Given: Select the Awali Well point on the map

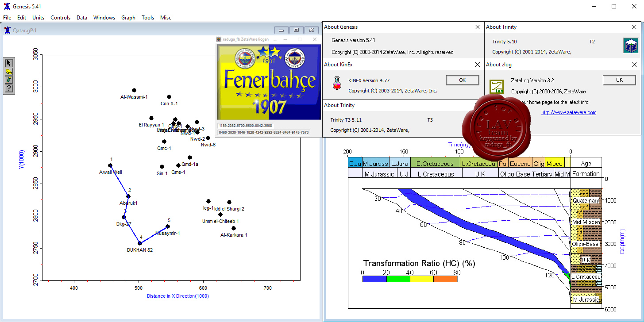Looking at the screenshot, I should click(x=110, y=165).
